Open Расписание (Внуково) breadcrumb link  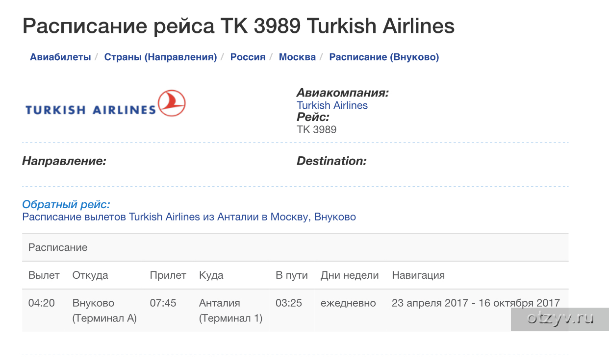tap(384, 57)
